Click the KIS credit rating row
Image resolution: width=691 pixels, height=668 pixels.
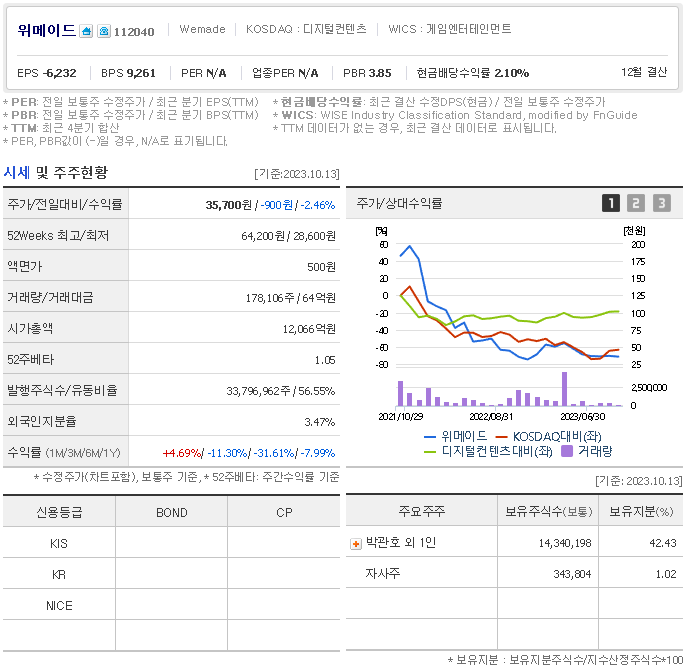pos(171,544)
